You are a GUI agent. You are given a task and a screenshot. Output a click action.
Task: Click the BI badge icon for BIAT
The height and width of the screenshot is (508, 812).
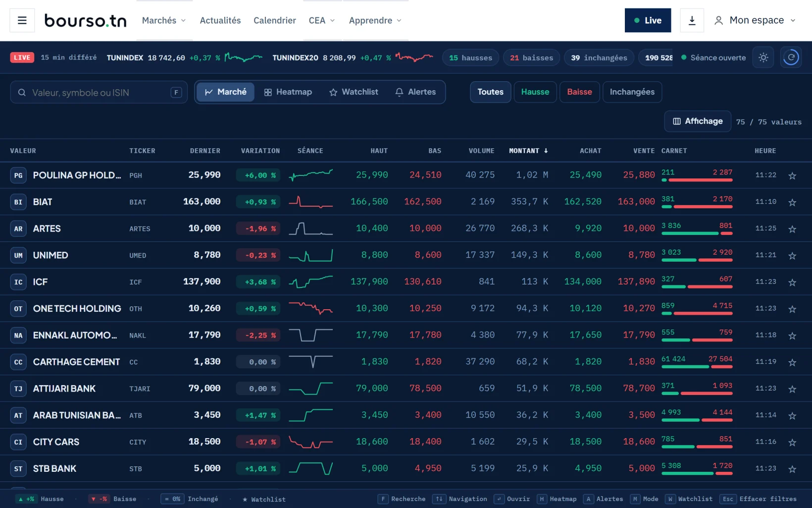(x=18, y=202)
